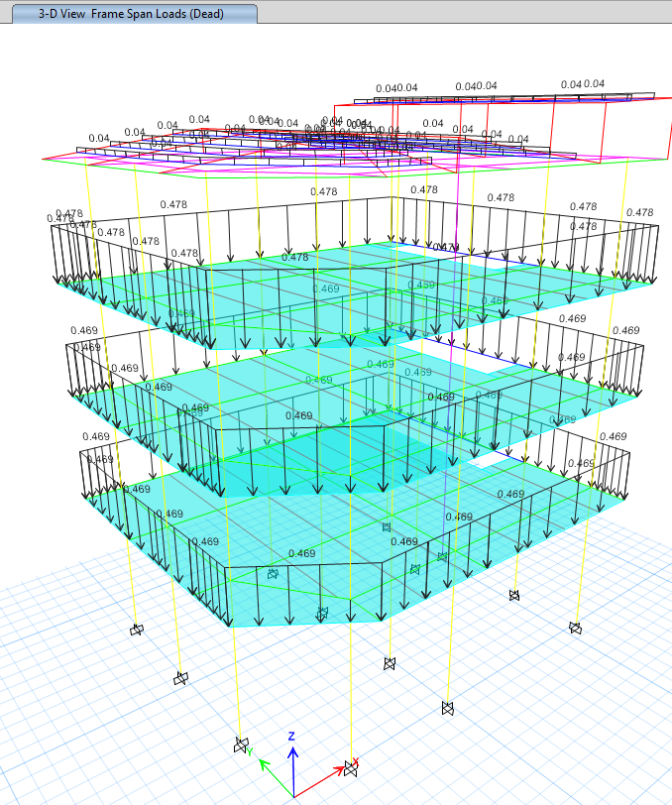The height and width of the screenshot is (805, 672).
Task: Select the red-outlined raised roof frame
Action: click(x=606, y=127)
